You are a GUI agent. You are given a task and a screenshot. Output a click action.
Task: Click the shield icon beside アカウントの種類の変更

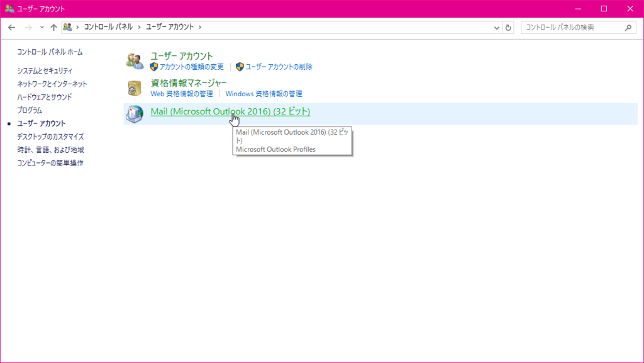(x=154, y=67)
